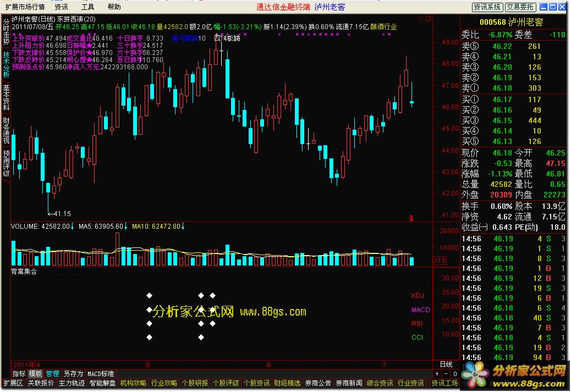
Task: Click the RSI indicator label
Action: 417,324
